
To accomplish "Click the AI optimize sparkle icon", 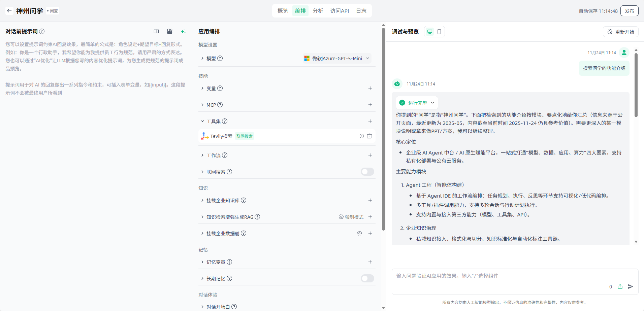I will pyautogui.click(x=183, y=31).
